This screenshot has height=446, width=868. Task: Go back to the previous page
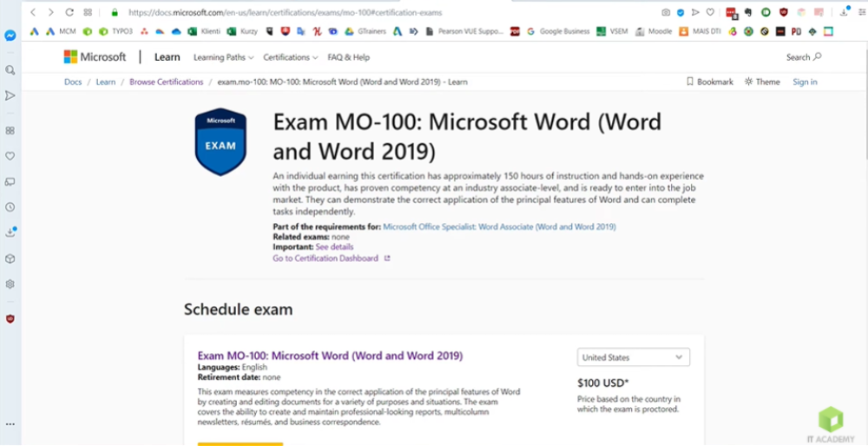click(x=33, y=12)
